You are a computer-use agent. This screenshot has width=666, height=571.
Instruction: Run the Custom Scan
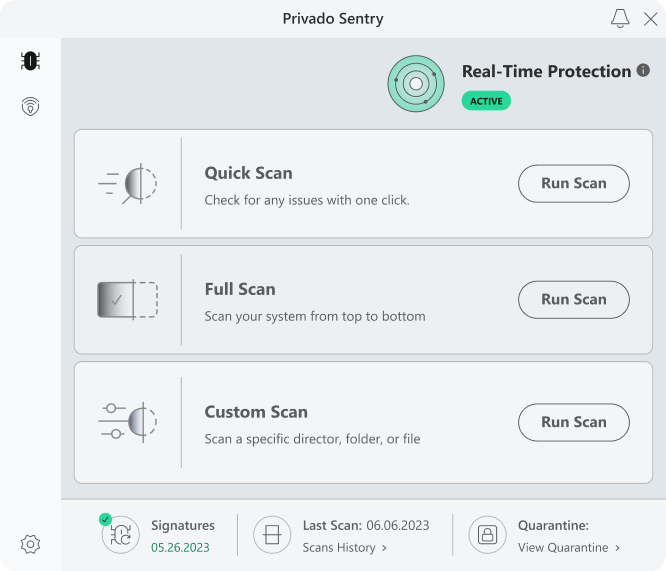click(573, 422)
